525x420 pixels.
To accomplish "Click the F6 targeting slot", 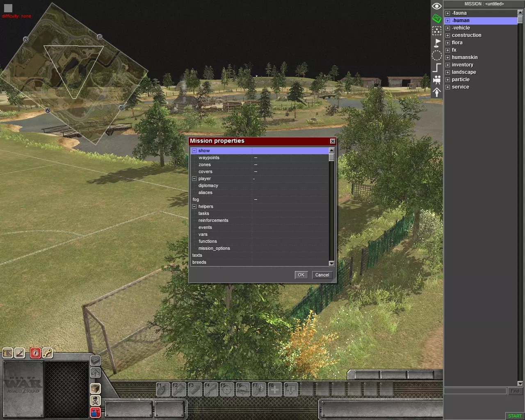I will click(x=243, y=389).
